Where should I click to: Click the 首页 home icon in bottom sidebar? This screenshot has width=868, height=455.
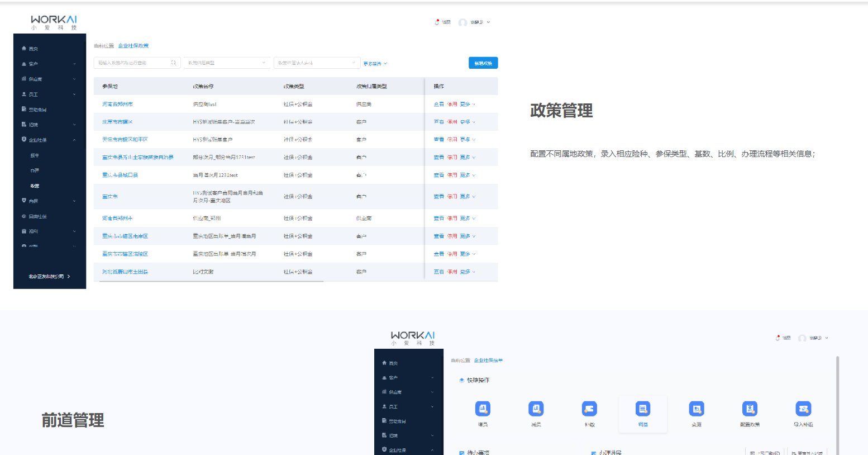pyautogui.click(x=384, y=363)
